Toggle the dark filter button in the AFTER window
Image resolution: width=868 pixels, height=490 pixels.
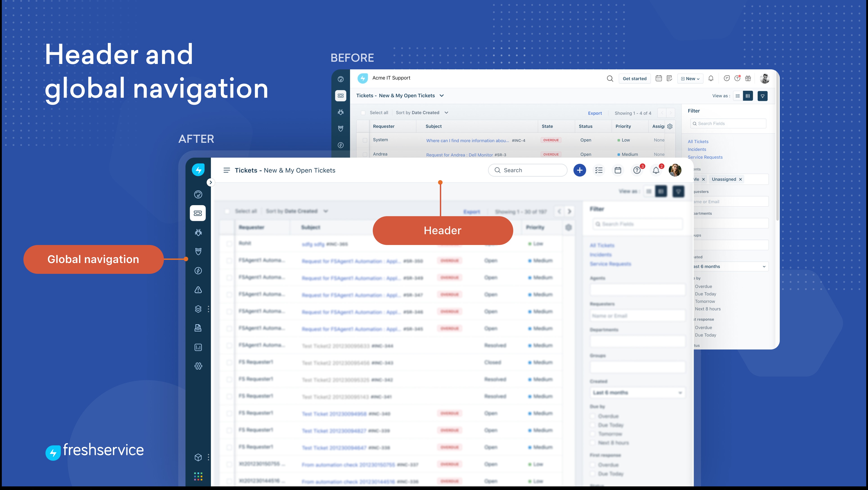click(678, 191)
